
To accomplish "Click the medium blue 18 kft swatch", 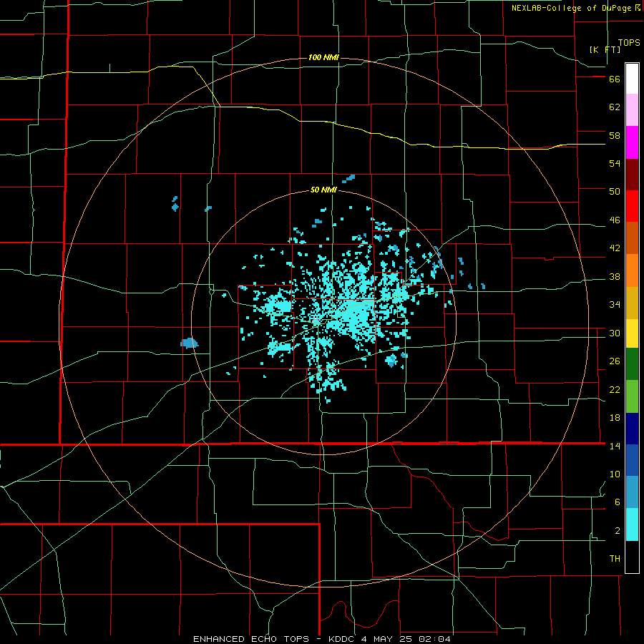I will [x=632, y=460].
